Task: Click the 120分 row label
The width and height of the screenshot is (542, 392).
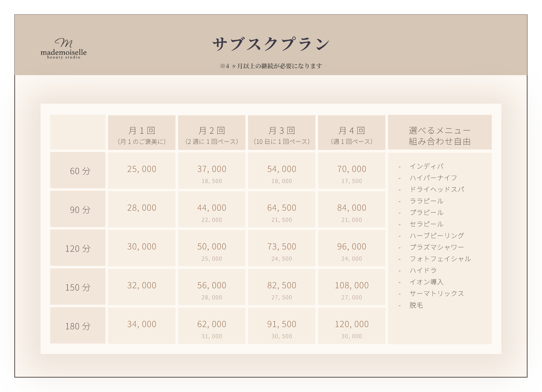Action: (78, 248)
